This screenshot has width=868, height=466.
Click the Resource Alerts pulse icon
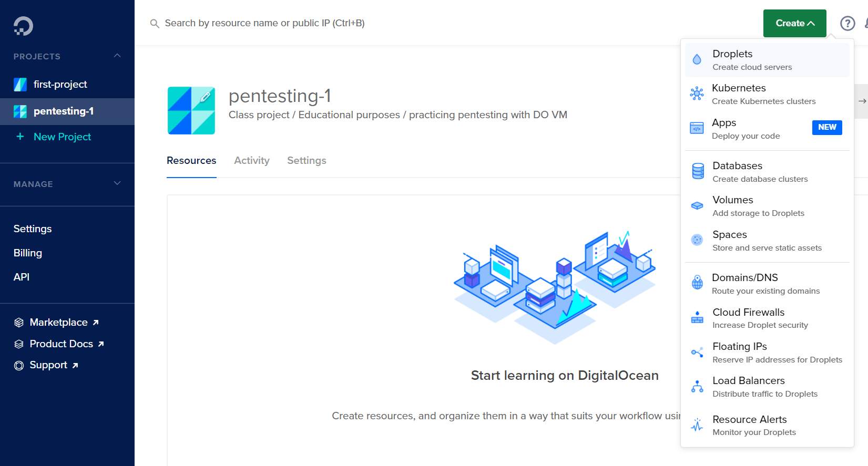tap(697, 425)
